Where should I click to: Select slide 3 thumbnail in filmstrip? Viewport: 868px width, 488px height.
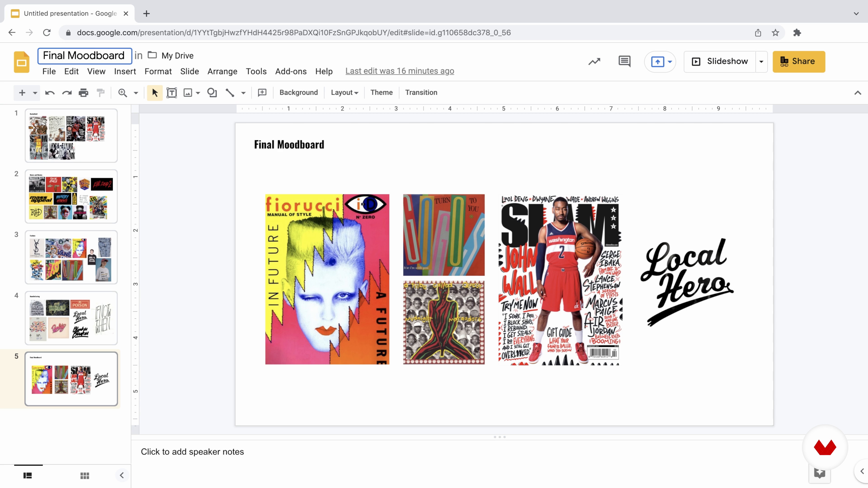click(x=71, y=257)
